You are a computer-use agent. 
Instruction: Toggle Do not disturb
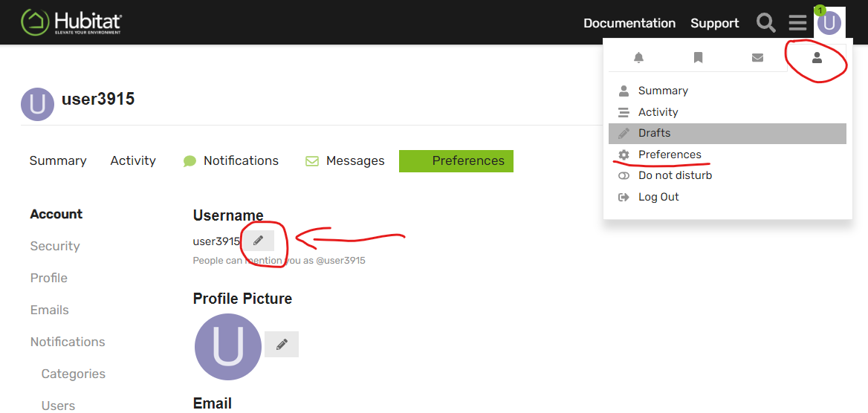click(675, 175)
